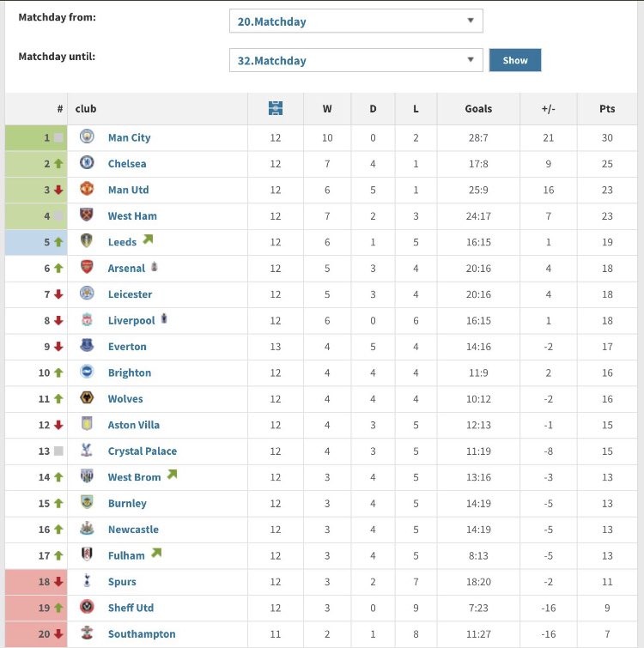This screenshot has width=644, height=648.
Task: Open the Southampton club link
Action: (x=142, y=634)
